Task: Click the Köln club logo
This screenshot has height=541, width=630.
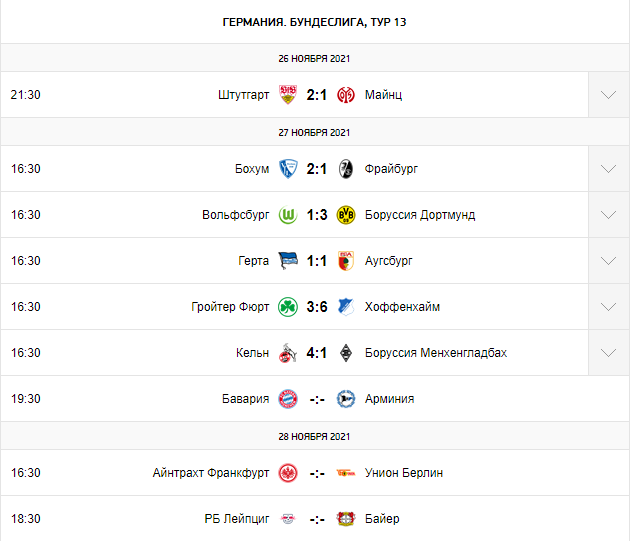Action: [288, 353]
